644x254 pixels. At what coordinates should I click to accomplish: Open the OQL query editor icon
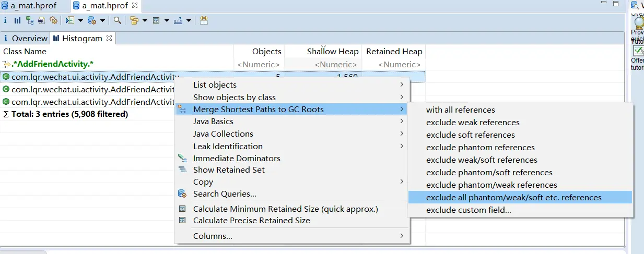point(42,20)
